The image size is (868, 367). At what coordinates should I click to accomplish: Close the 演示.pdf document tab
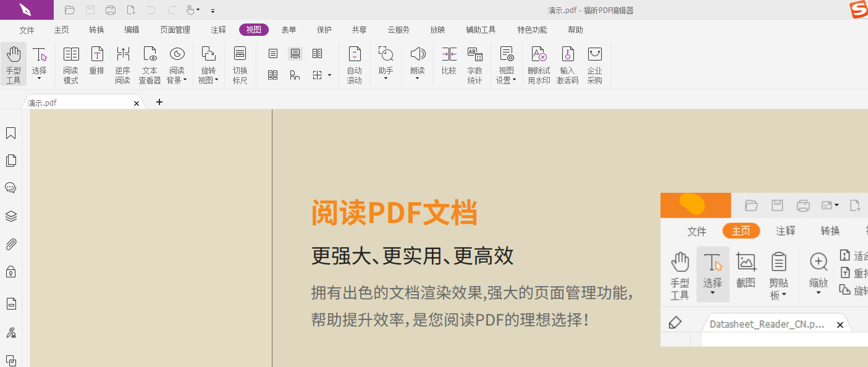pos(137,103)
